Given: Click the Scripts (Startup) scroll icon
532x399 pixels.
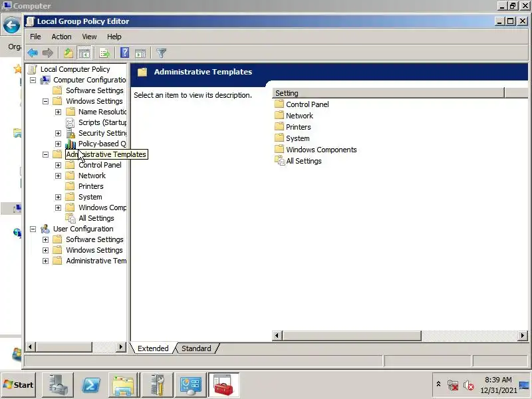Looking at the screenshot, I should (70, 122).
